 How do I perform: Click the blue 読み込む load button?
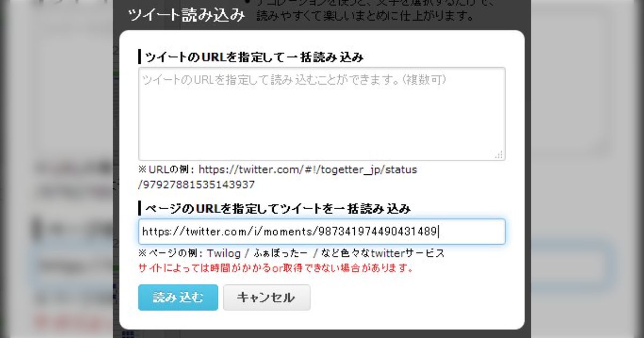(x=178, y=297)
